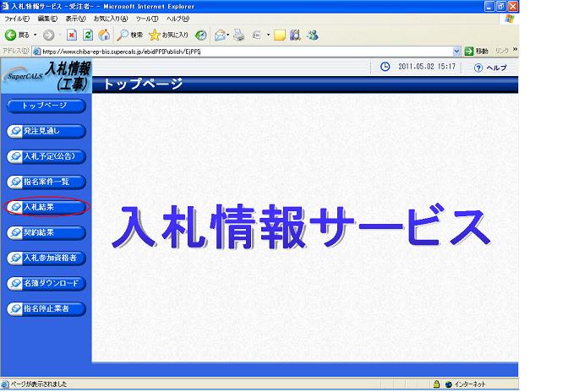Click the help question-mark icon
Screen dimensions: 568x392
point(478,68)
